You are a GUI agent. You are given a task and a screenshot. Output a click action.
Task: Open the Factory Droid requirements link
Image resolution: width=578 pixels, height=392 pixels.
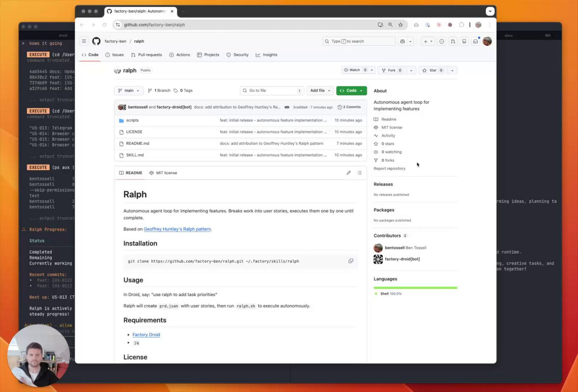tap(146, 335)
